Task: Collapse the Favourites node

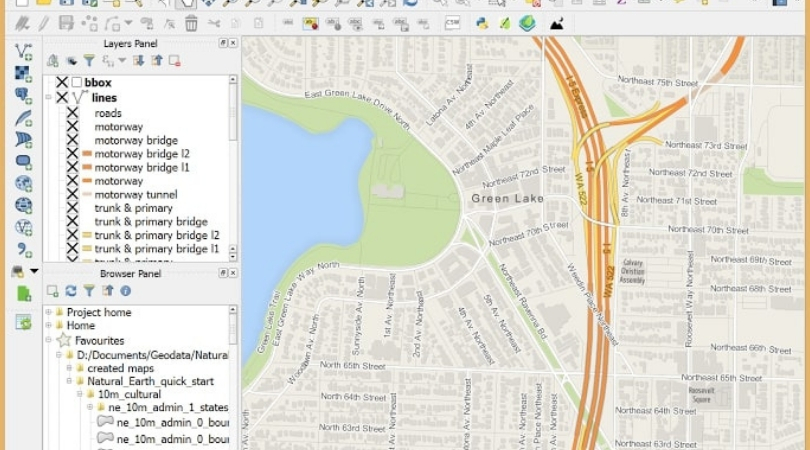Action: pos(49,340)
